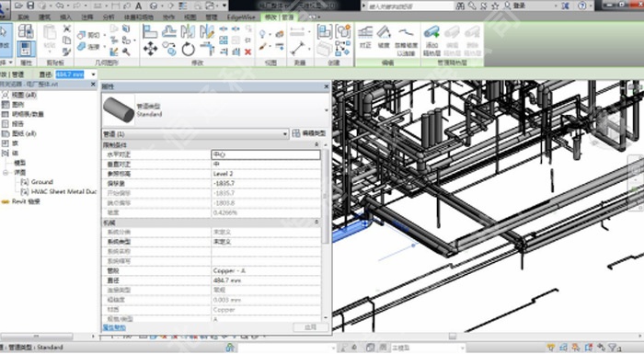Collapse the Mechanical section in properties

coord(316,223)
